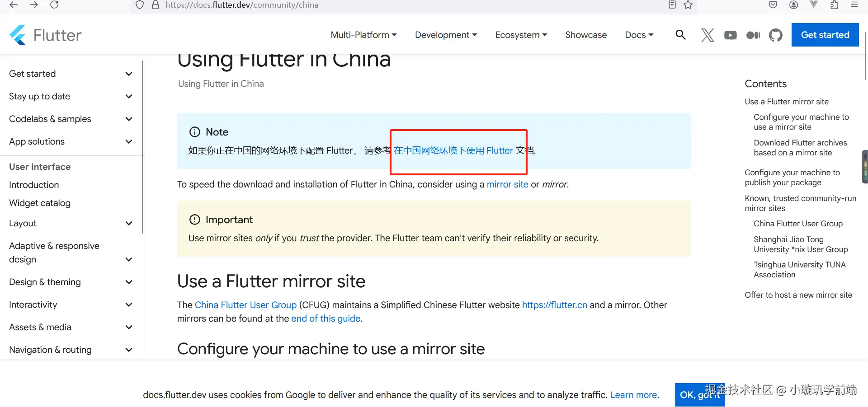Toggle reader view icon in address bar
This screenshot has width=868, height=407.
tap(672, 5)
